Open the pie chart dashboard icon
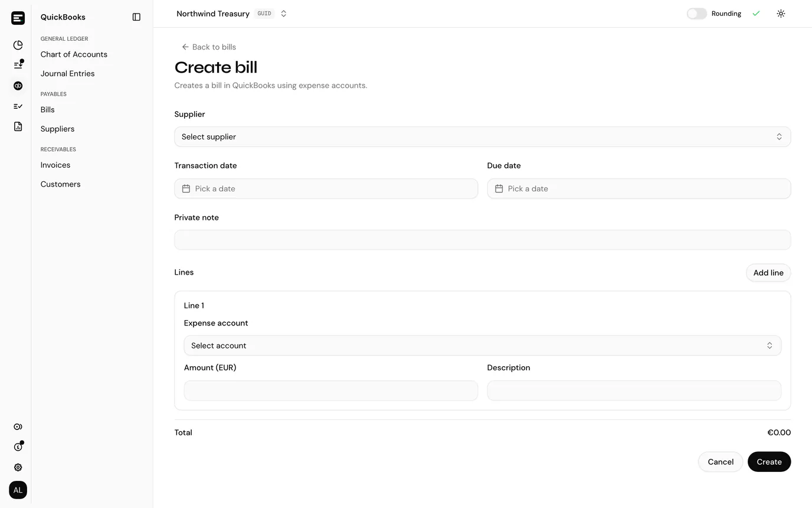812x508 pixels. point(18,45)
